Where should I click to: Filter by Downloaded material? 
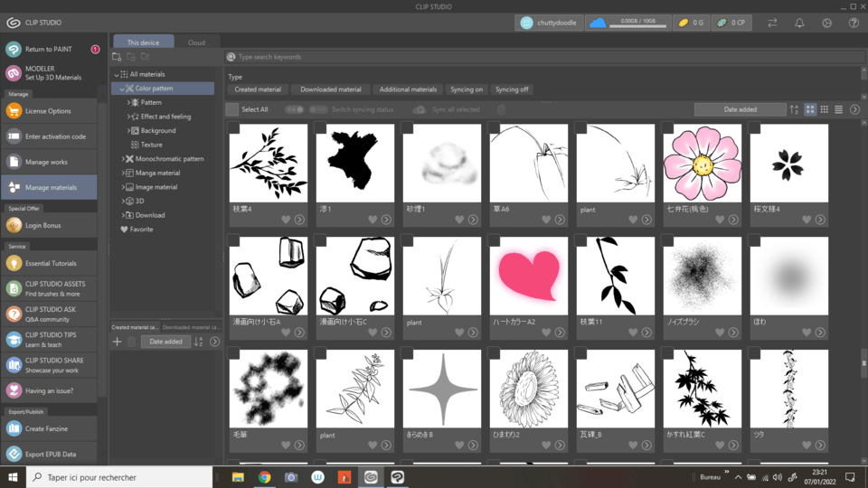point(331,89)
